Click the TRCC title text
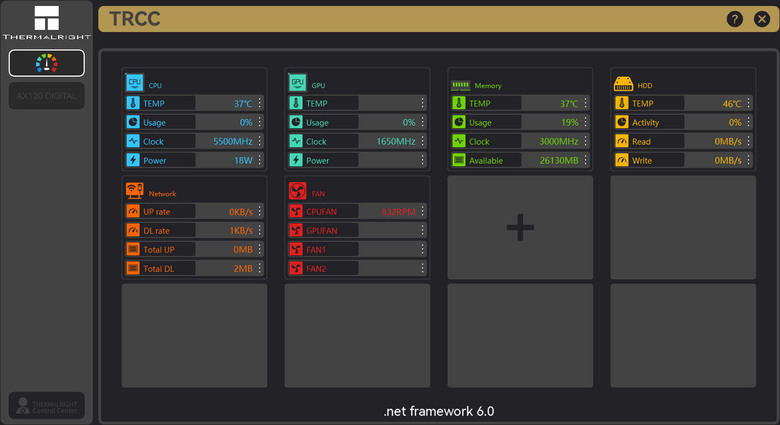Screen dimensions: 780x425 (x=135, y=19)
